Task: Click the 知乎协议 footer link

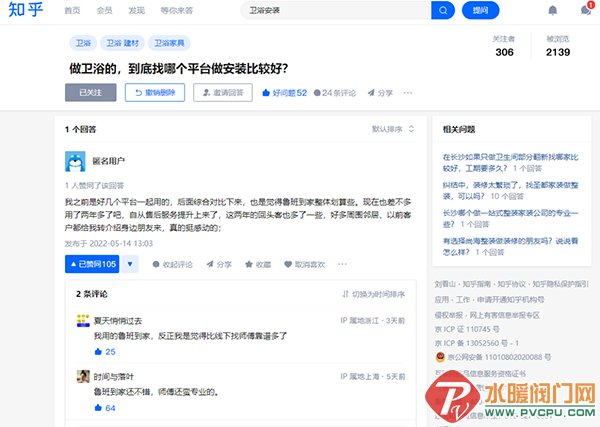Action: [512, 284]
